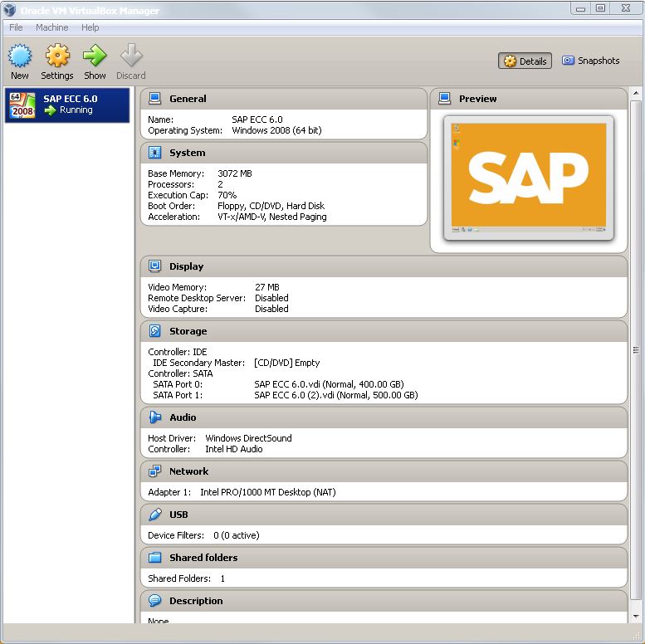
Task: Click the scrollbar up arrow
Action: click(x=636, y=93)
